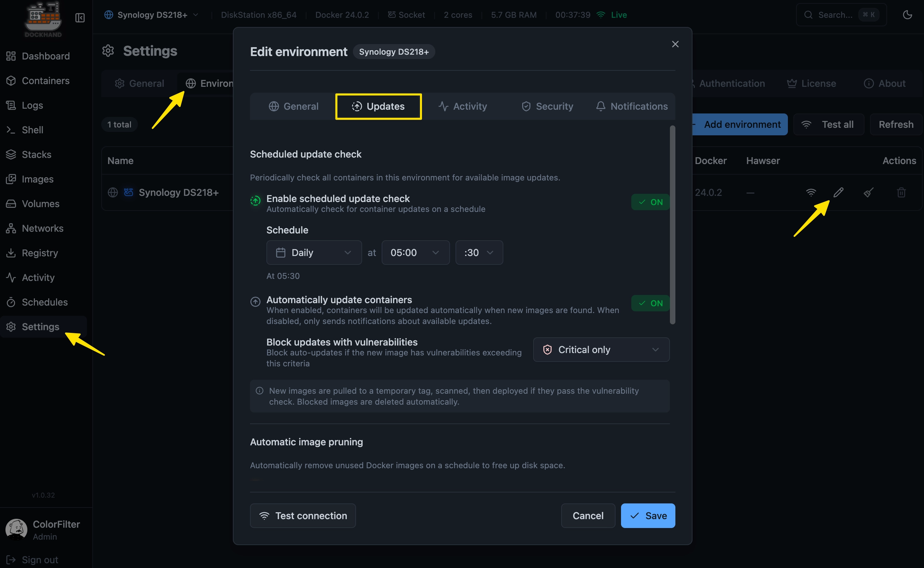Open the Authentication settings tab
This screenshot has height=568, width=924.
729,83
